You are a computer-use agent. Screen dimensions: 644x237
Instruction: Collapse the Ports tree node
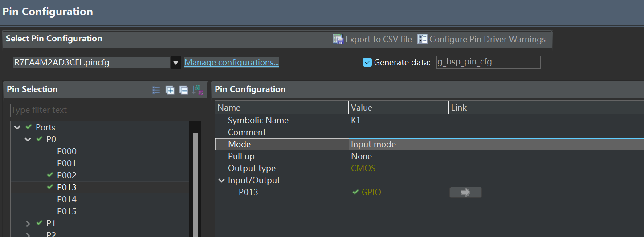coord(17,128)
